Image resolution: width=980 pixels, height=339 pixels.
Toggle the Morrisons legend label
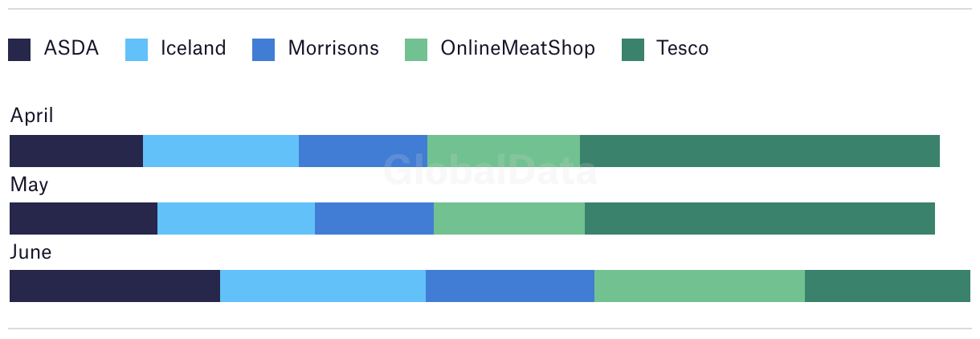pos(333,48)
